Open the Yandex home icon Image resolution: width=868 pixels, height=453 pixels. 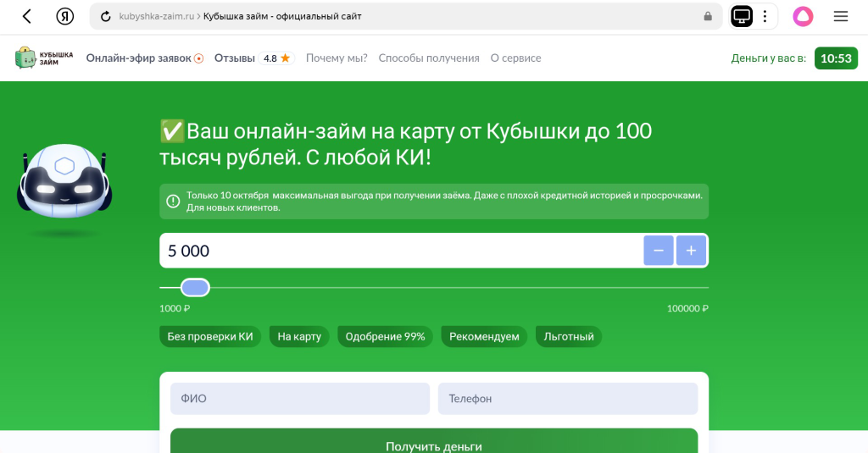65,16
